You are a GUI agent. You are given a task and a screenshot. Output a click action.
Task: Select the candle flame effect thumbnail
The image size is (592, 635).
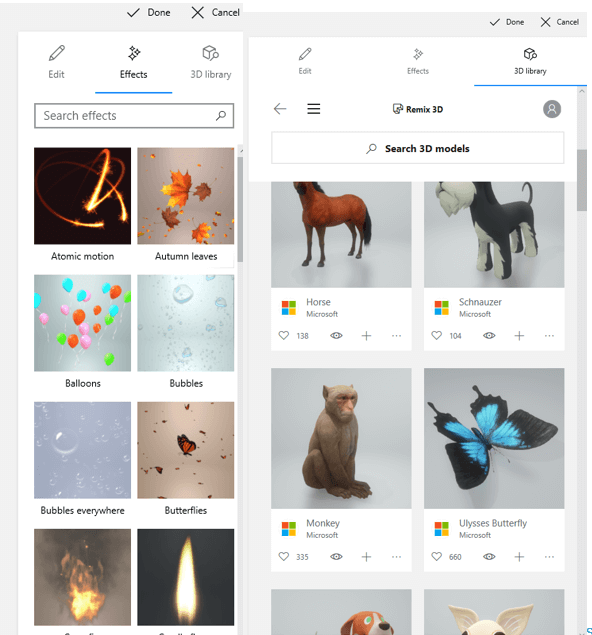pyautogui.click(x=186, y=577)
